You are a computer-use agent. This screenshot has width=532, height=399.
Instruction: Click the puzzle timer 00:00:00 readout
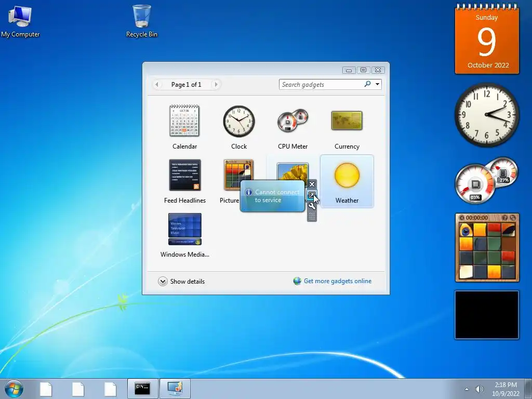click(x=477, y=218)
